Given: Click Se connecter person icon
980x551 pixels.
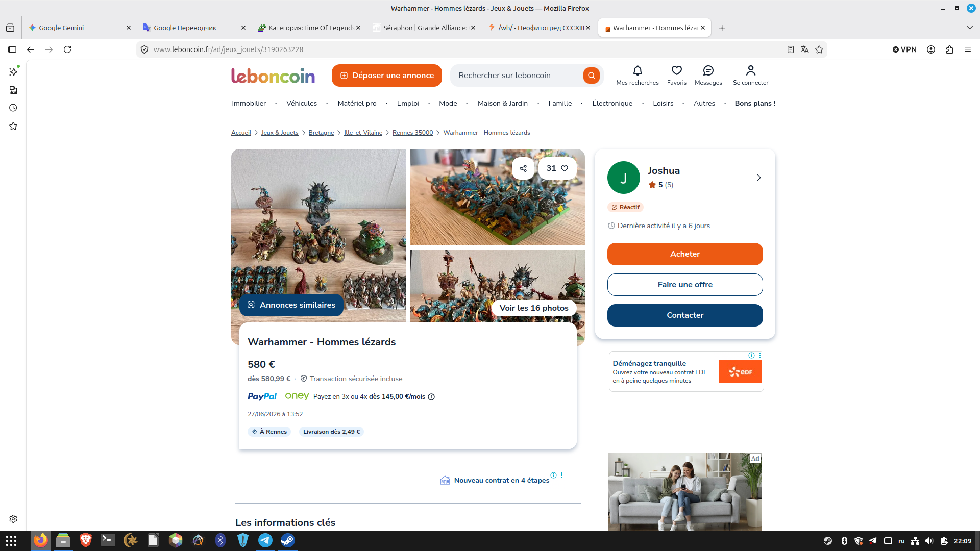Looking at the screenshot, I should click(750, 70).
